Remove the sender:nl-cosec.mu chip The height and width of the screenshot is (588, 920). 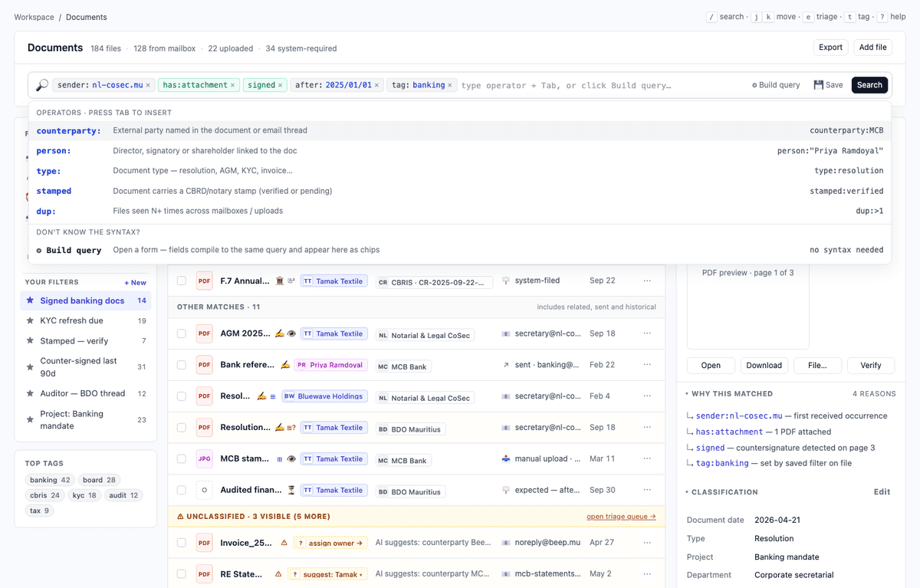pyautogui.click(x=148, y=85)
